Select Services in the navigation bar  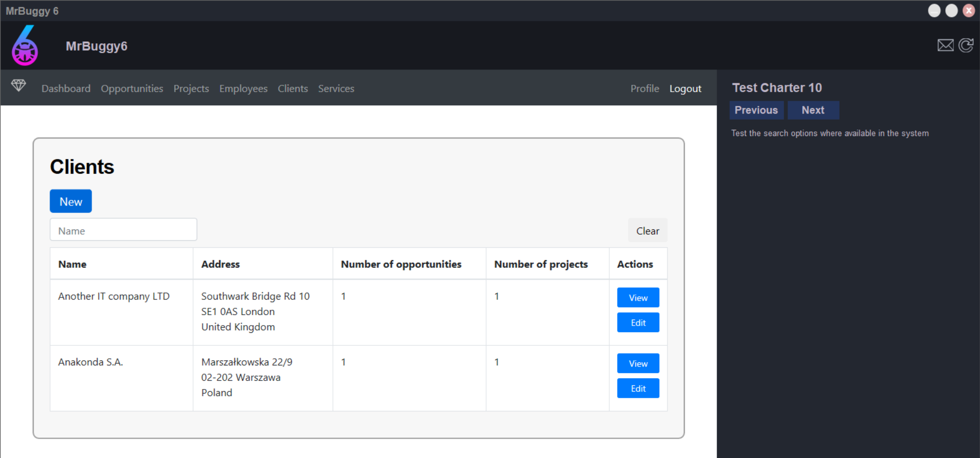pyautogui.click(x=336, y=88)
